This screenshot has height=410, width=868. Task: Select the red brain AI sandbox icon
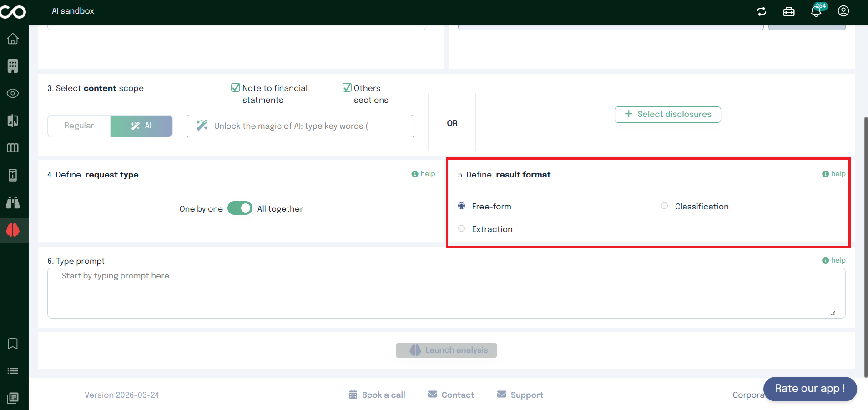point(13,230)
